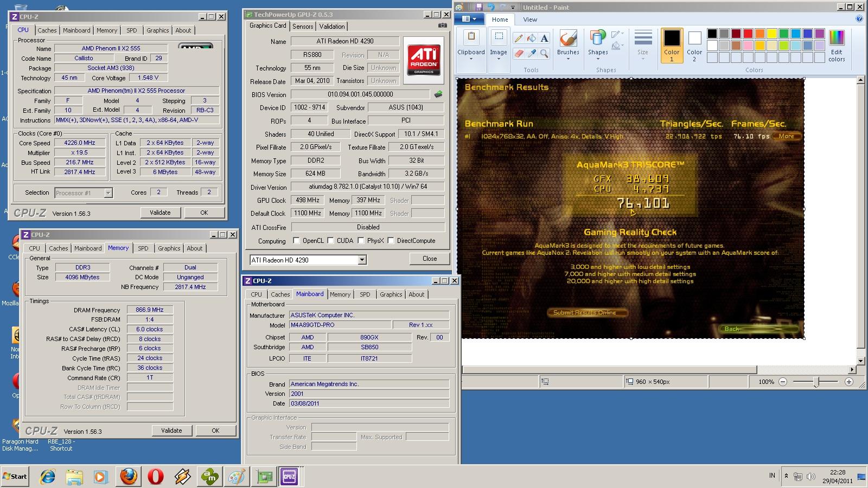The height and width of the screenshot is (488, 868).
Task: Select the Magnifier tool in Paint
Action: pos(544,53)
